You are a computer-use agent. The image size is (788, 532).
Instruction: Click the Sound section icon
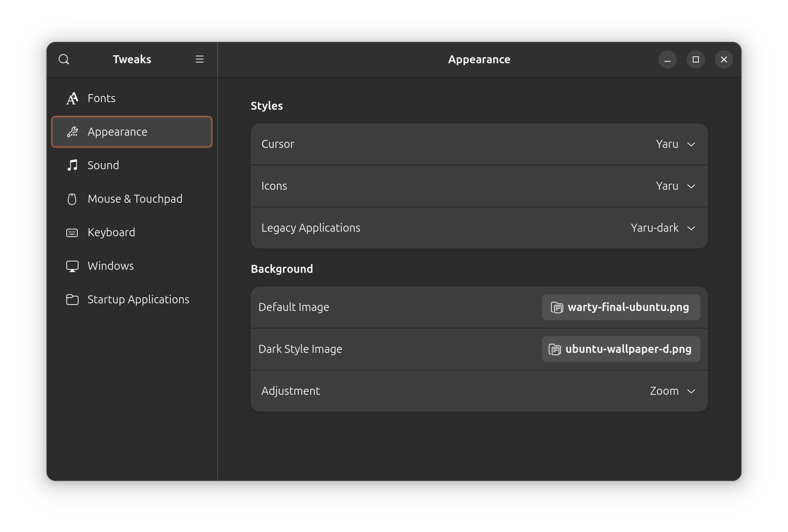click(72, 165)
